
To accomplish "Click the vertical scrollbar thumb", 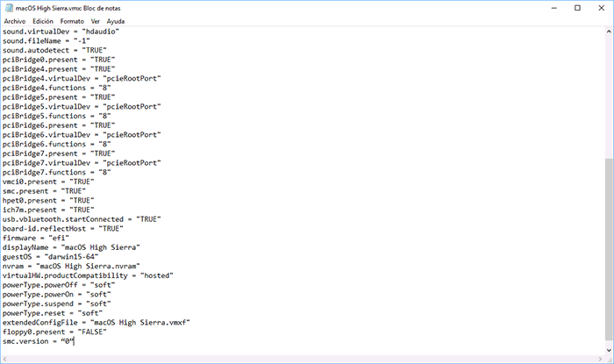I will pyautogui.click(x=609, y=249).
